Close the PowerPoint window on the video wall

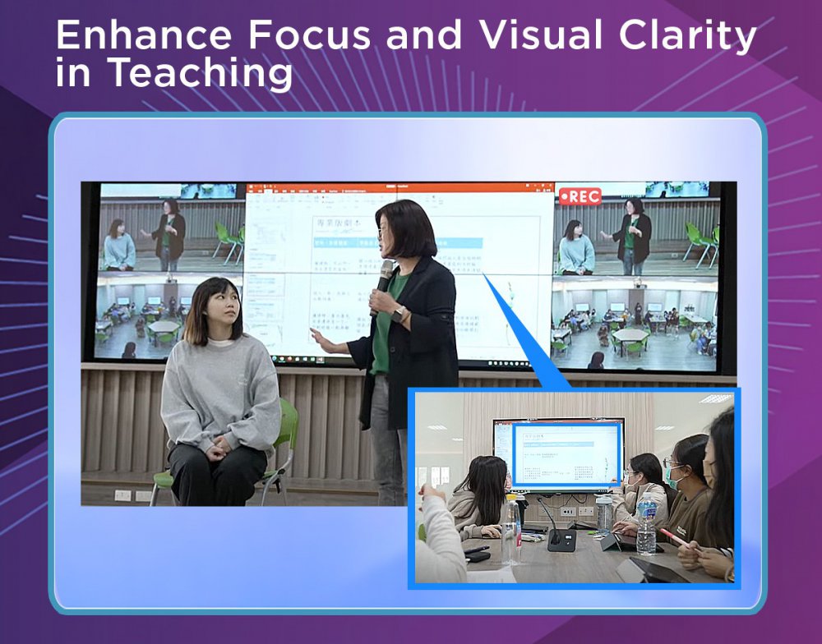click(x=548, y=188)
